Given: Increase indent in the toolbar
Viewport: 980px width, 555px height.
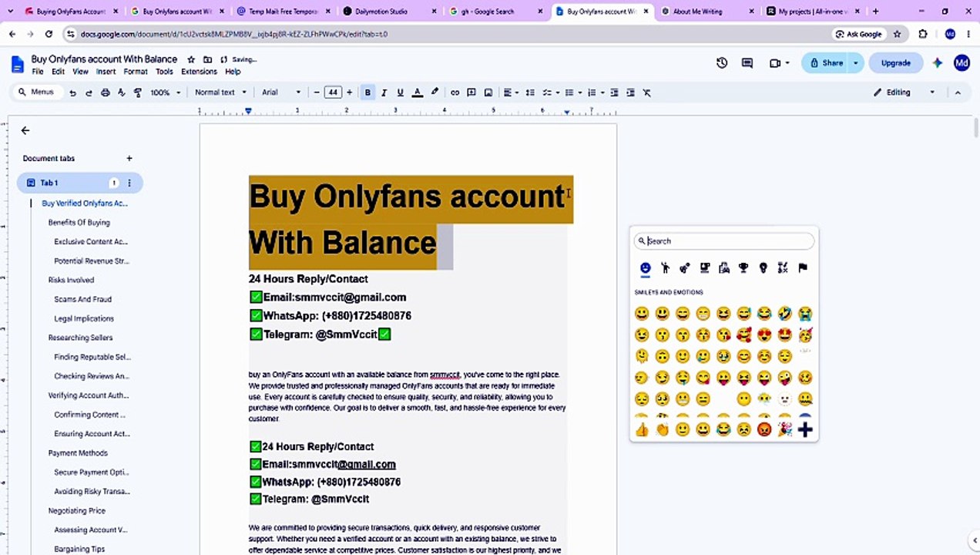Looking at the screenshot, I should (x=630, y=92).
